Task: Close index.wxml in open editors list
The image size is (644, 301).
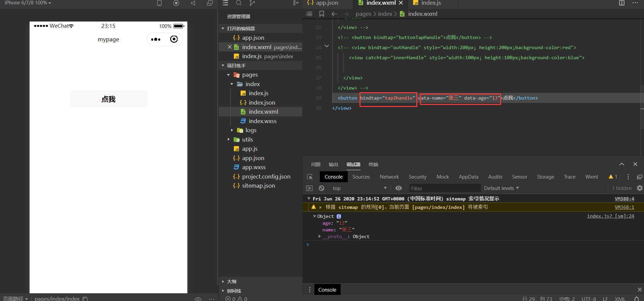Action: (x=230, y=47)
